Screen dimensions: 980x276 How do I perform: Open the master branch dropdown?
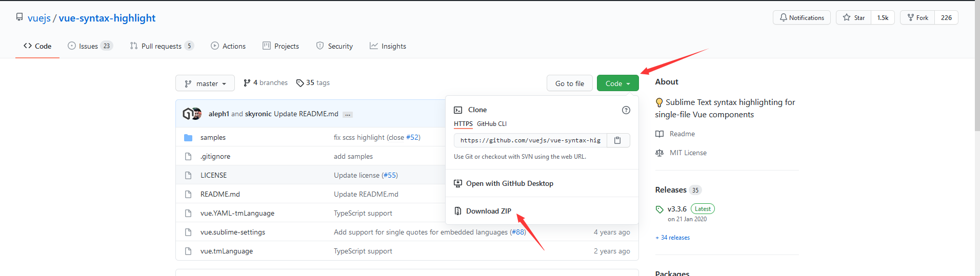[205, 83]
